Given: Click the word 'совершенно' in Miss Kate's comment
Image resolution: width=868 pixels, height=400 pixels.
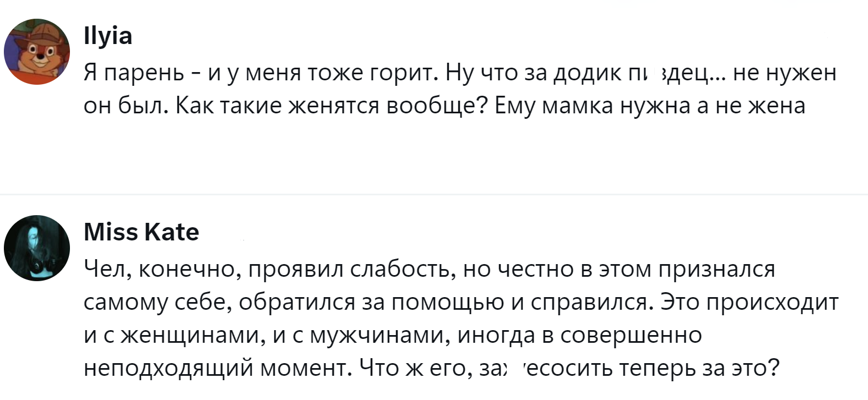Looking at the screenshot, I should click(x=631, y=335).
